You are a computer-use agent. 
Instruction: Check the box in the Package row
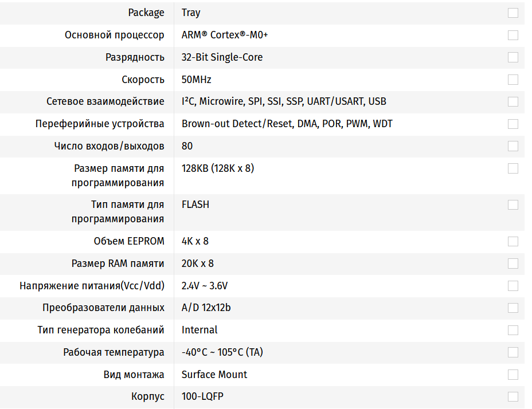tap(513, 13)
